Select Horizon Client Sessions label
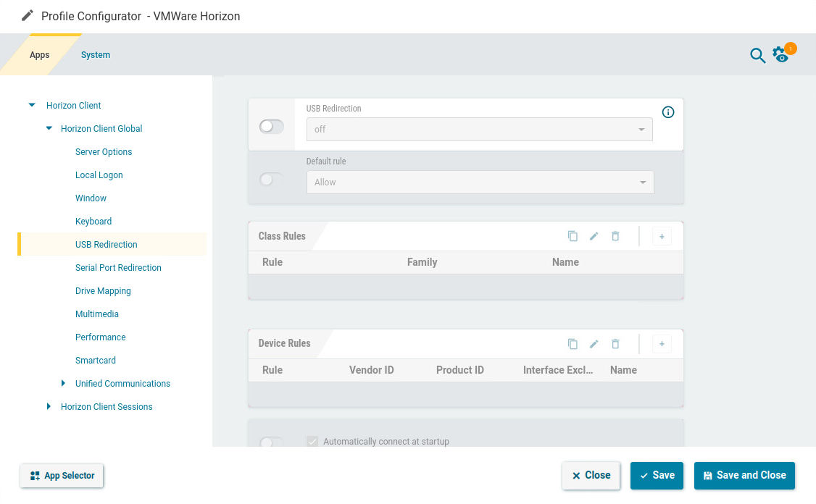 [107, 407]
